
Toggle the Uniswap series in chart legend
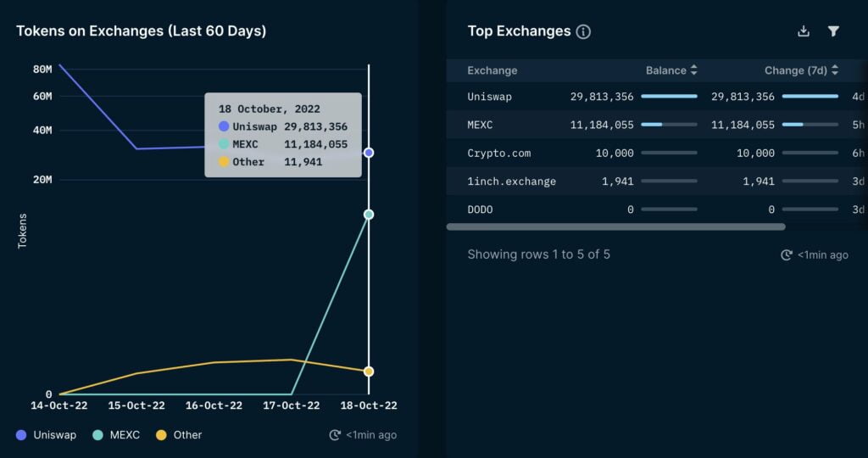point(47,435)
